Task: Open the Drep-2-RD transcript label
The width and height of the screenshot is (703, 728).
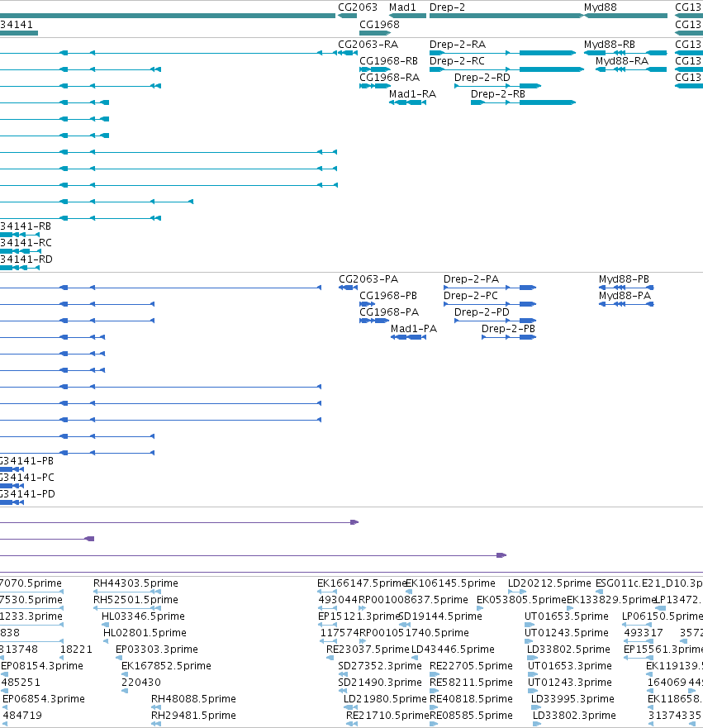Action: point(482,78)
